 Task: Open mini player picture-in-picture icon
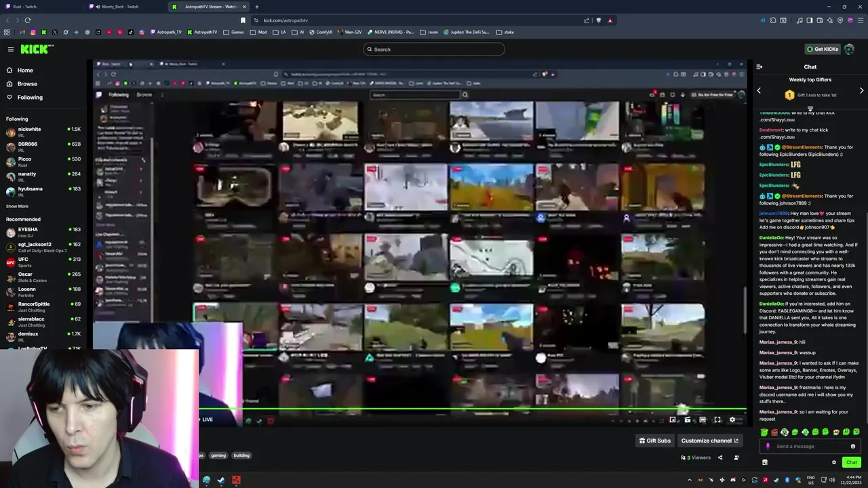(x=673, y=420)
